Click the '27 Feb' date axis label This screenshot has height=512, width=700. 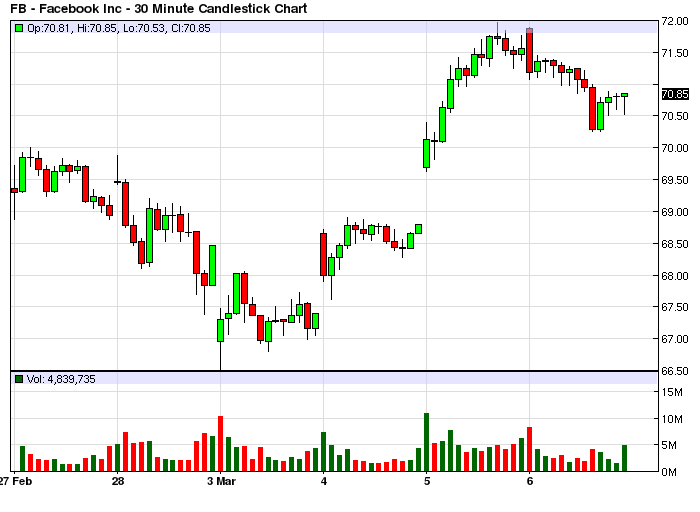tap(16, 481)
